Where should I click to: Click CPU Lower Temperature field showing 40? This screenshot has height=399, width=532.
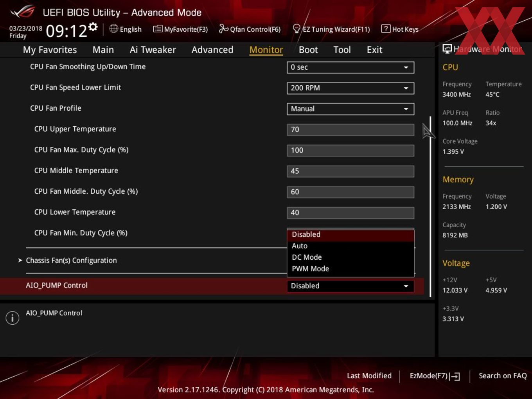(350, 212)
